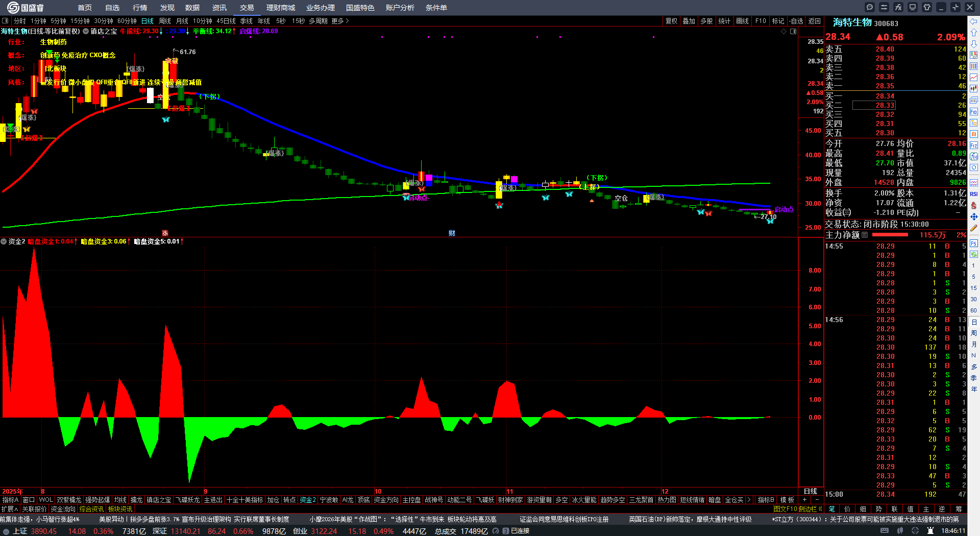The image size is (980, 536).
Task: Expand more indicator tabs with right arrow
Action: pos(749,500)
